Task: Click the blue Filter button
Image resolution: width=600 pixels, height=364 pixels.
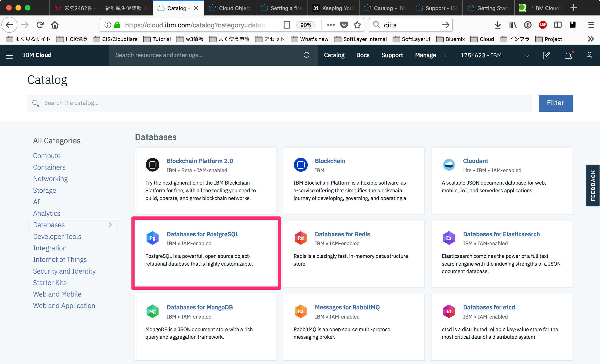Action: (x=555, y=103)
